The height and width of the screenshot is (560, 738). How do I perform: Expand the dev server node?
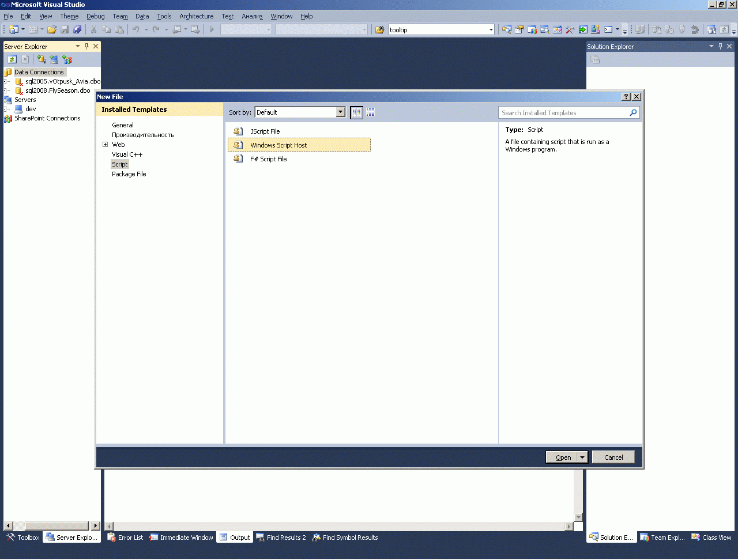tap(6, 109)
